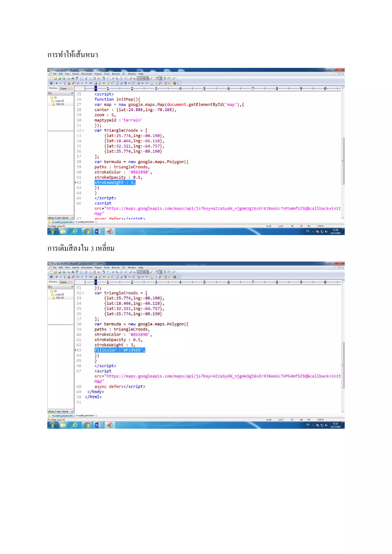
Task: Click Browser globe icon in upper EditPlus window
Action: pyautogui.click(x=51, y=83)
